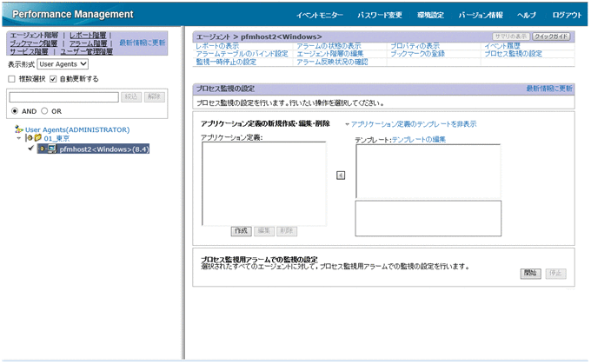
Task: Click ログアウト to log out
Action: [x=568, y=15]
